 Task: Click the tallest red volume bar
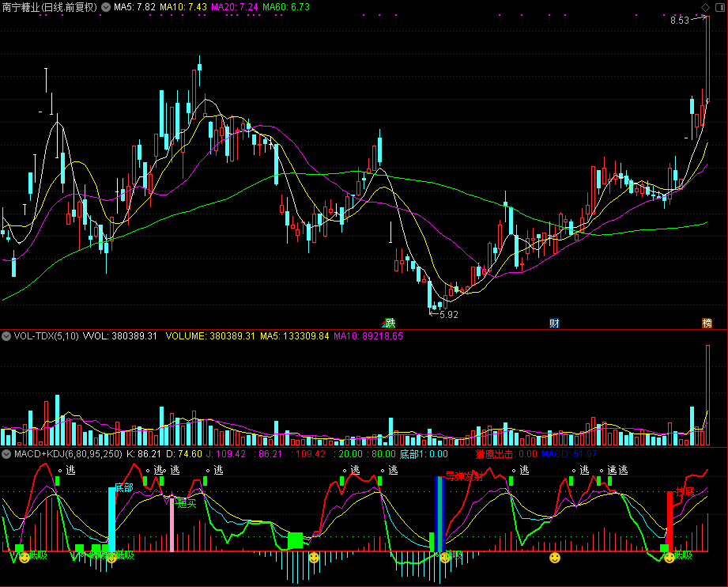(x=708, y=395)
